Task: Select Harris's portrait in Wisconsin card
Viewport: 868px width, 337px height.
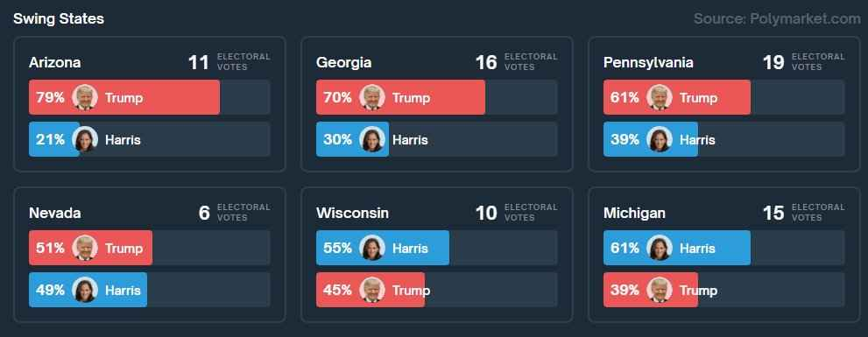Action: click(372, 248)
